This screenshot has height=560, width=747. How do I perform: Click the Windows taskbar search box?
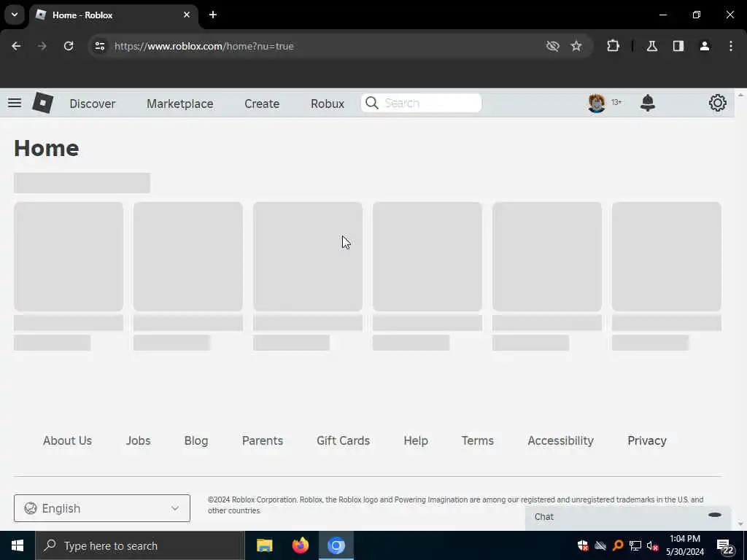click(139, 545)
